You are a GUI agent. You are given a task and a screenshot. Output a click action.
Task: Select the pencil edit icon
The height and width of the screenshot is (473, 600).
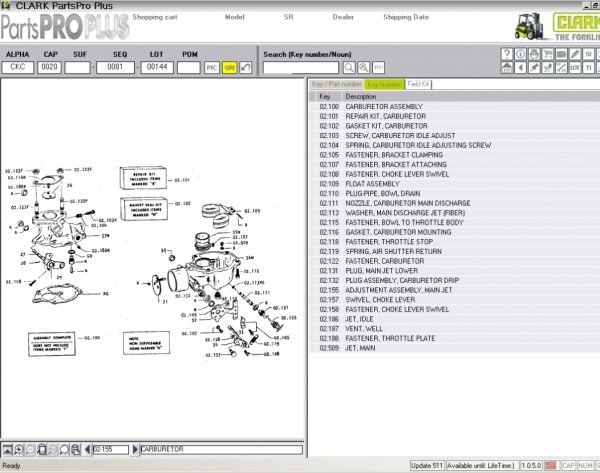point(575,54)
